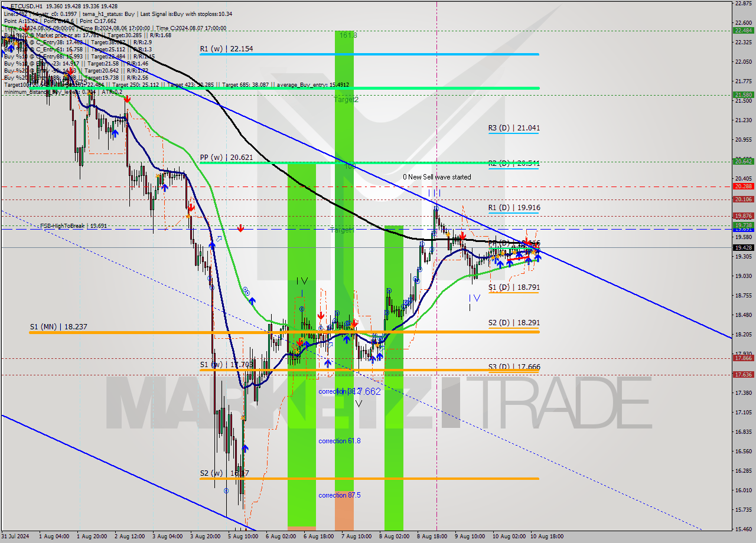
Task: Click the '7 Aug 10:00' time label
Action: click(x=357, y=537)
